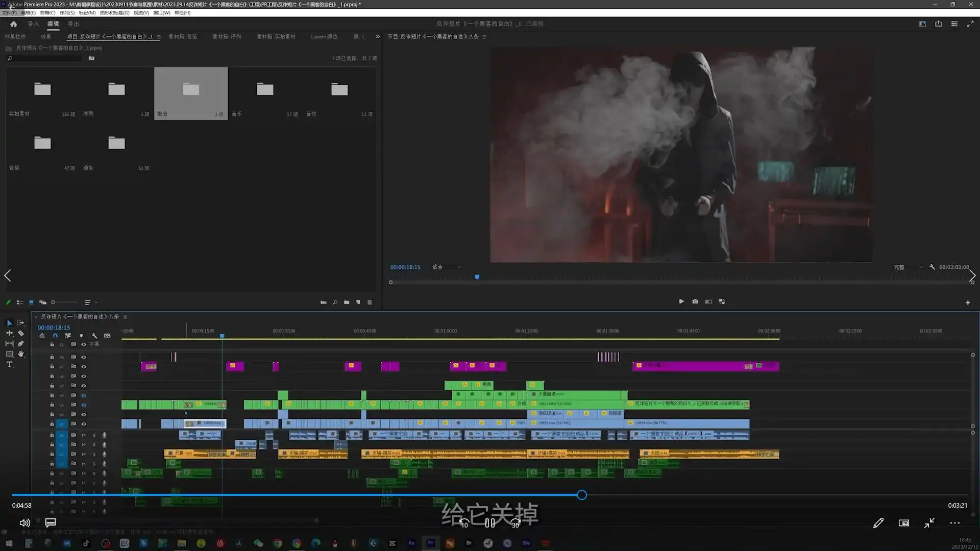The image size is (980, 551).
Task: Click the video player progress slider handle
Action: pyautogui.click(x=582, y=495)
